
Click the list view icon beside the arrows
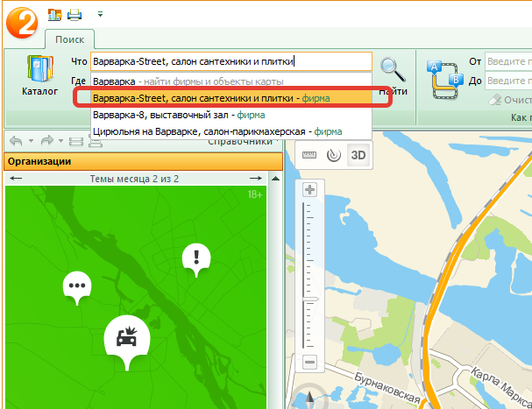point(76,141)
